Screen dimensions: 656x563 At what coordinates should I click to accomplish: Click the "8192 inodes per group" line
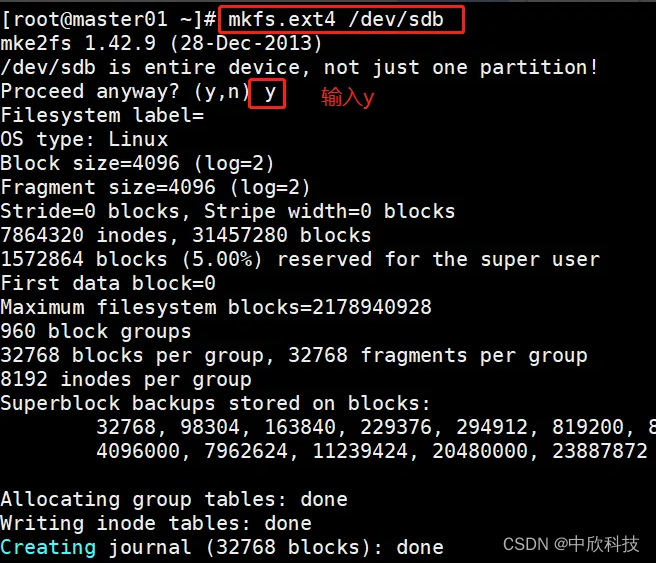click(126, 380)
